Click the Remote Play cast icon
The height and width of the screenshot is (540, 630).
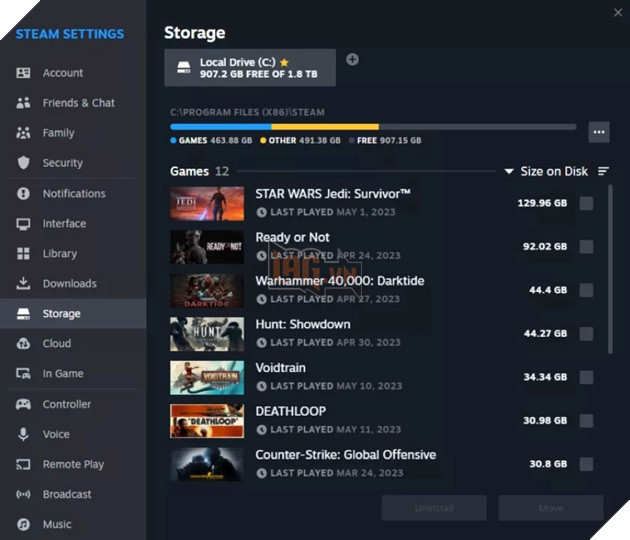[23, 464]
